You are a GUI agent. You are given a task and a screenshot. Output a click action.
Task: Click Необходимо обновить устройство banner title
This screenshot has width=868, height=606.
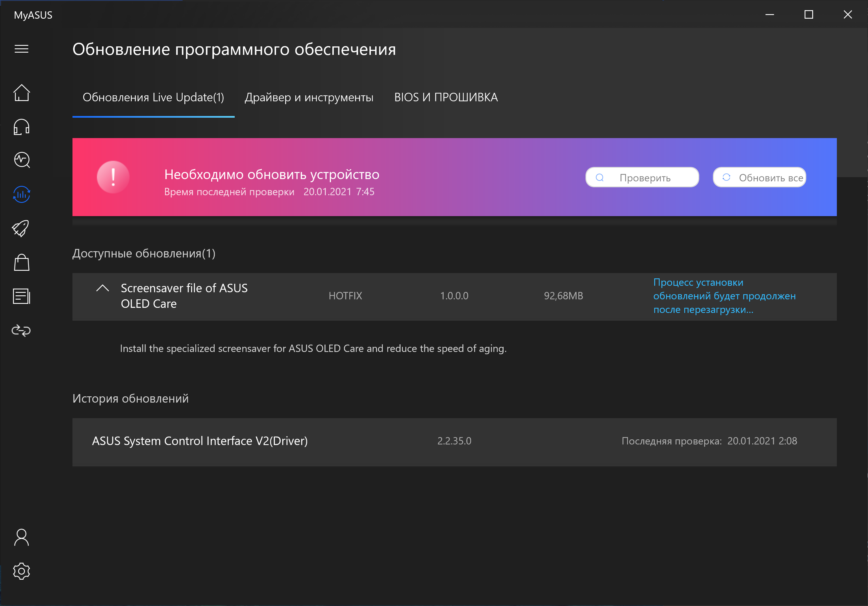coord(272,175)
